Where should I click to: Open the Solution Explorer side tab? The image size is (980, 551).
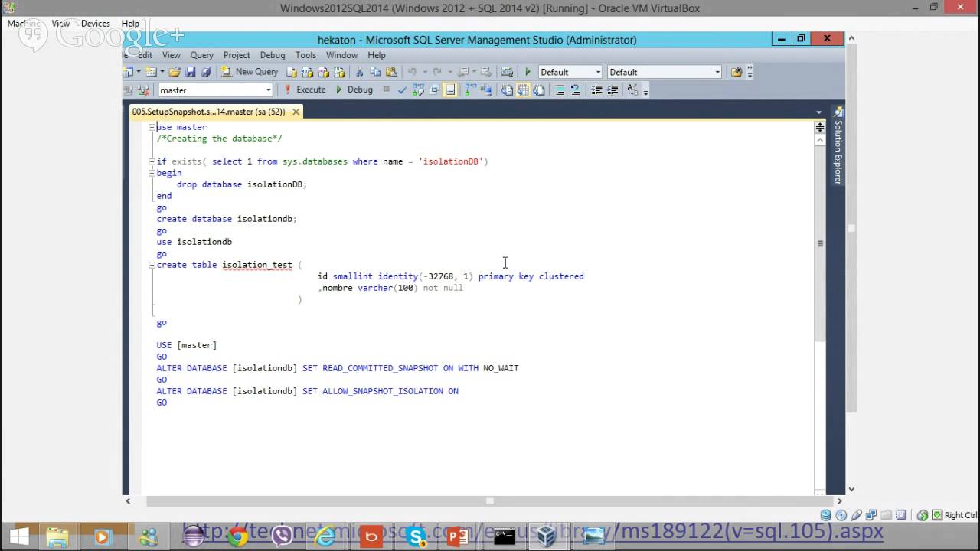click(x=838, y=145)
